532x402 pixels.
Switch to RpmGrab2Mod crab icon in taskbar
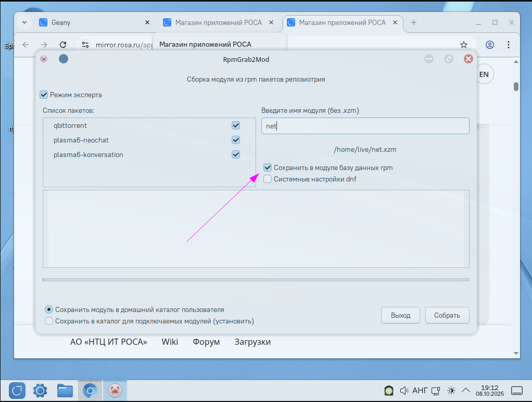[x=115, y=391]
